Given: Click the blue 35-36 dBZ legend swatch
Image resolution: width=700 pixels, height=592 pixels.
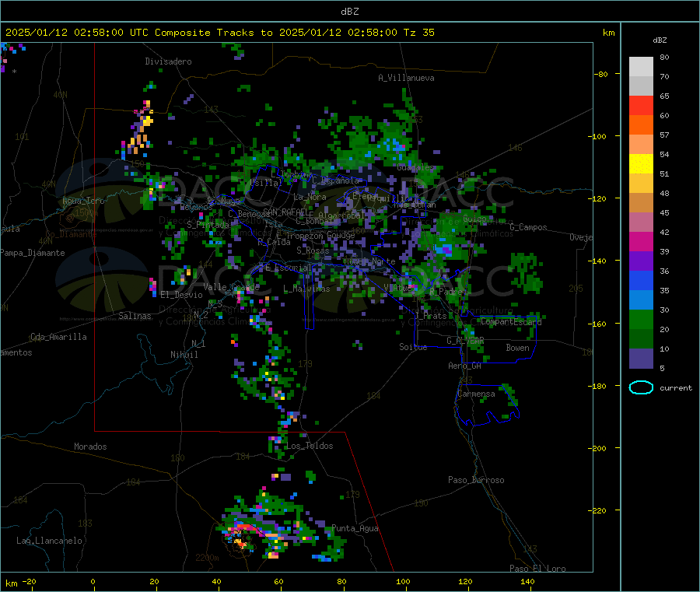Looking at the screenshot, I should [x=641, y=280].
